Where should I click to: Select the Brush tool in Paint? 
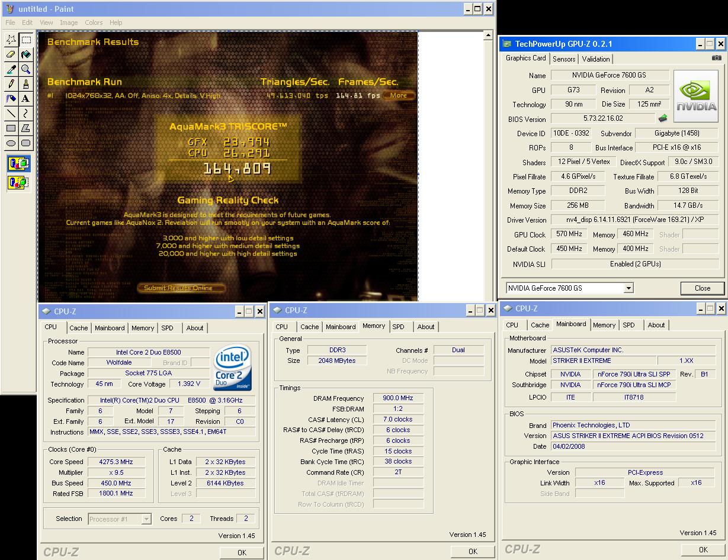[26, 84]
